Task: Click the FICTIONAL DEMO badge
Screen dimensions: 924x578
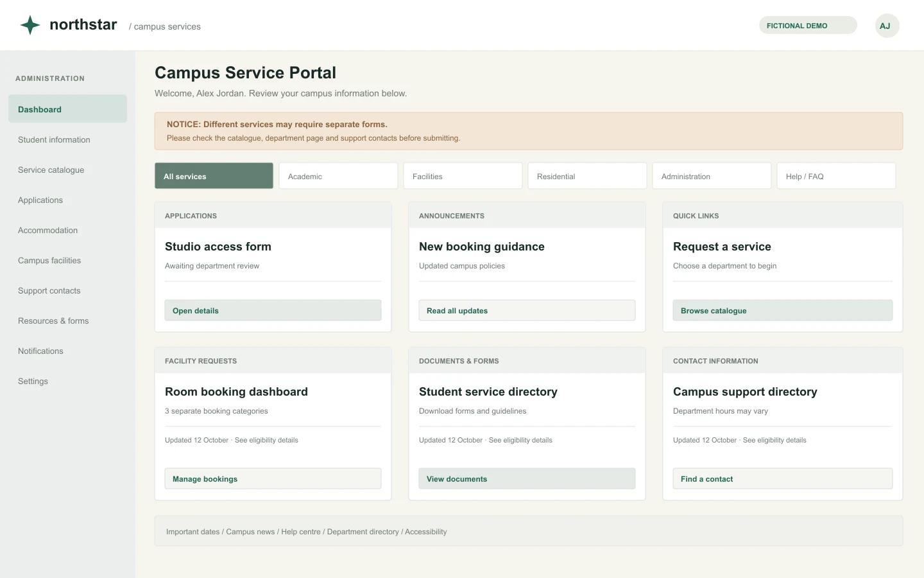Action: coord(808,26)
